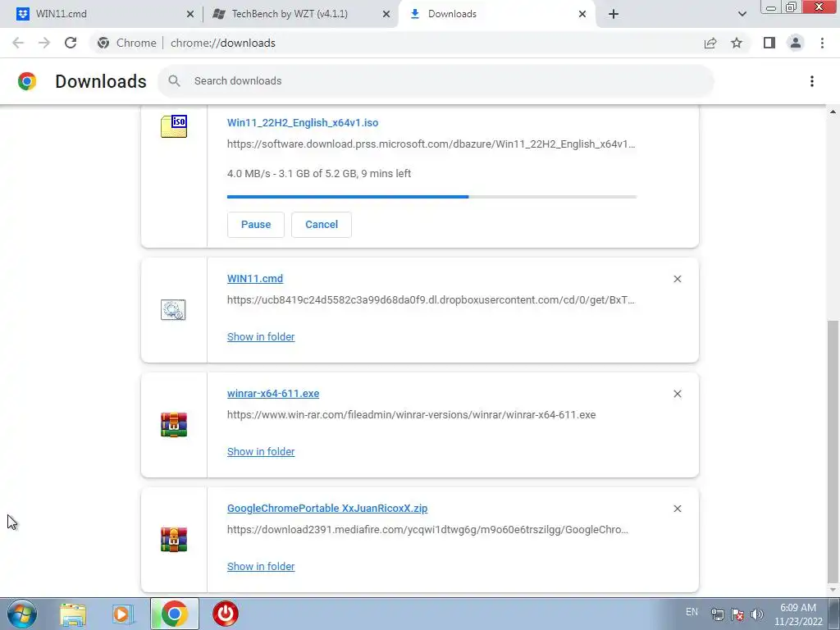Open Win11_22H2_English_x64v1.iso link
Screen dimensions: 840x630
click(303, 123)
